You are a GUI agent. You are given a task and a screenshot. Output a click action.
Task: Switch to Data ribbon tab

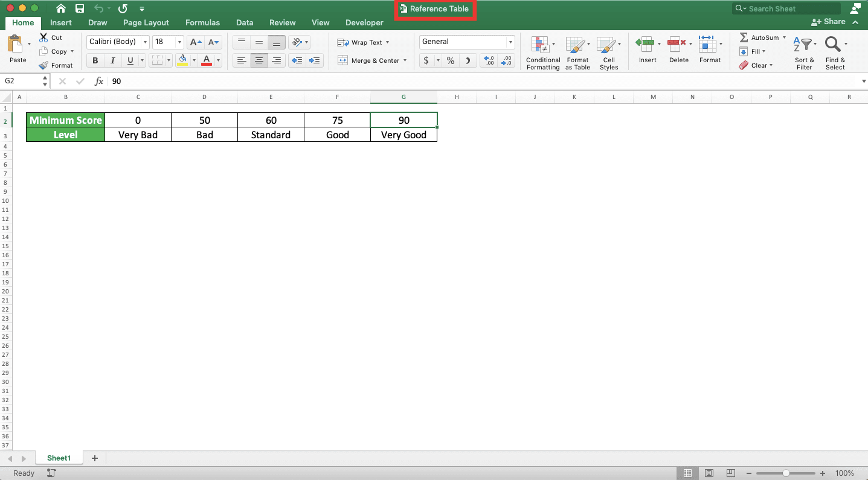point(245,22)
